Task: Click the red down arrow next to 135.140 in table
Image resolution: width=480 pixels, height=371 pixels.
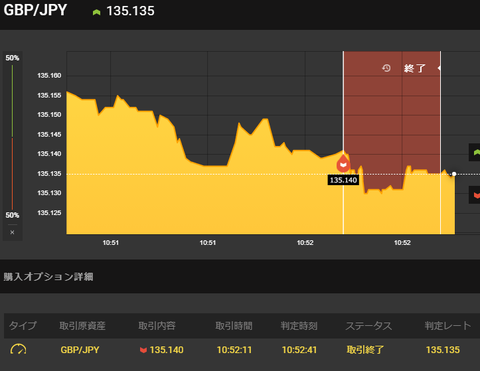Action: [x=143, y=350]
